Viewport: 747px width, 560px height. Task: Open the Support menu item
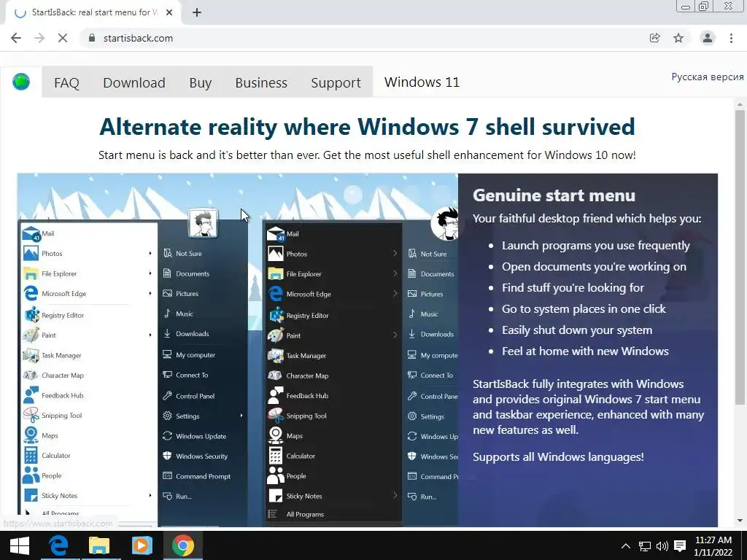336,82
